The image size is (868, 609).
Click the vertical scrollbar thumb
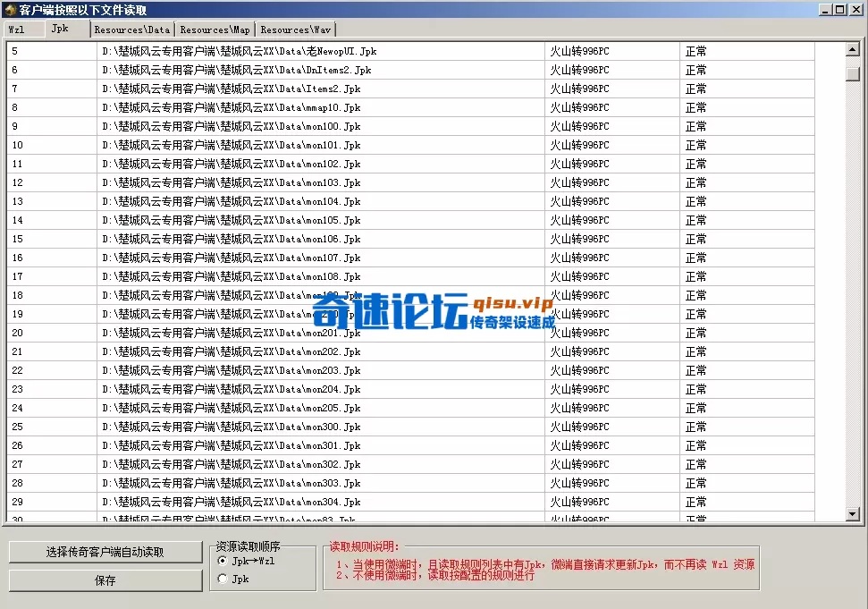[x=854, y=72]
